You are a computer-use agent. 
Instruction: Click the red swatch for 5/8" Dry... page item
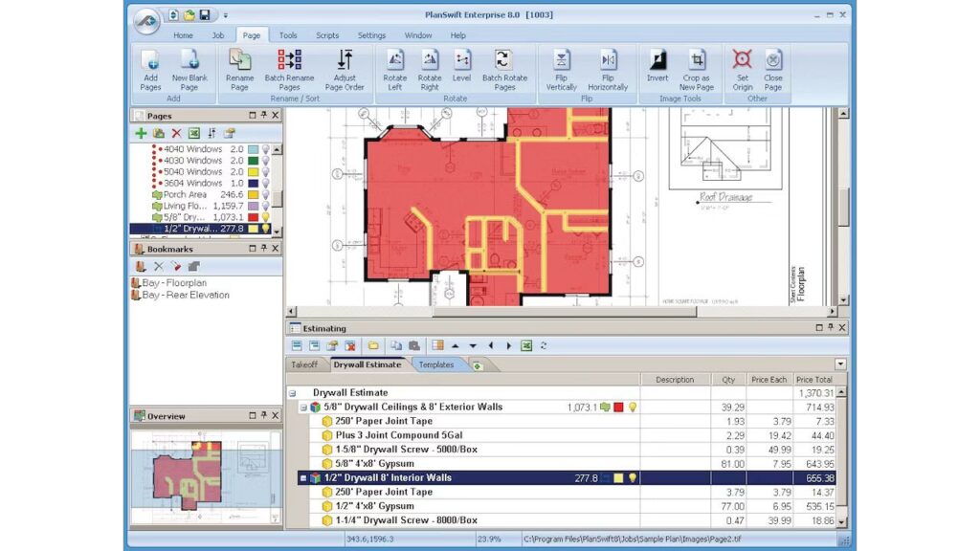tap(253, 217)
